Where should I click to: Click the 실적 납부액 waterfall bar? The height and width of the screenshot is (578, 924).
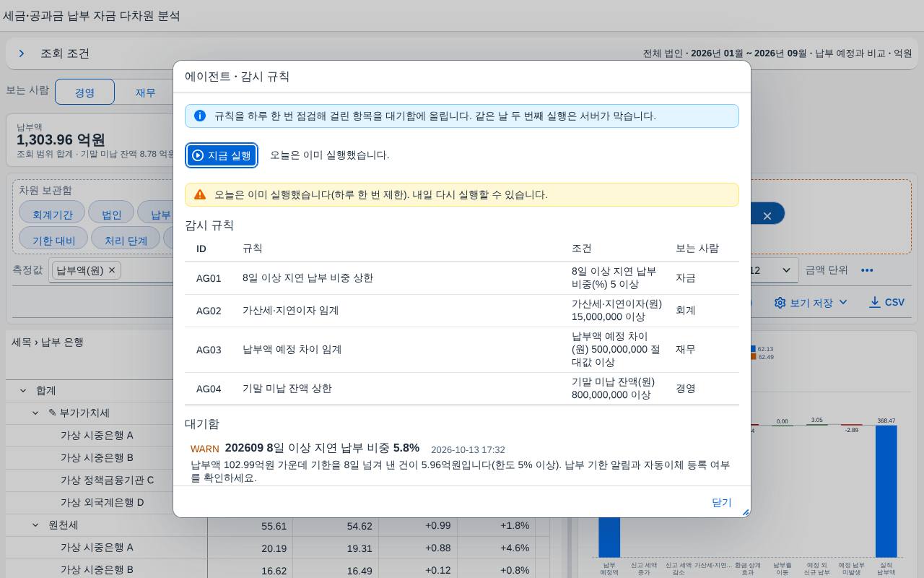click(x=886, y=491)
